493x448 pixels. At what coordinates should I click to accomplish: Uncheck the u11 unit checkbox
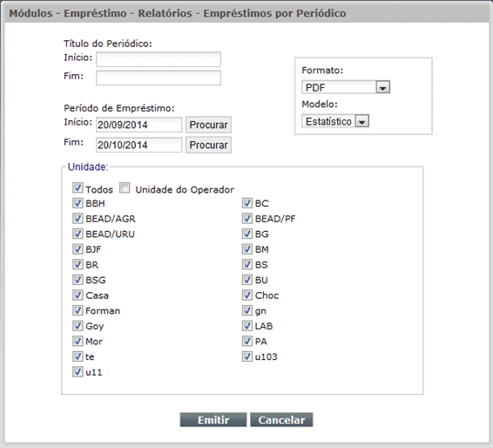78,372
